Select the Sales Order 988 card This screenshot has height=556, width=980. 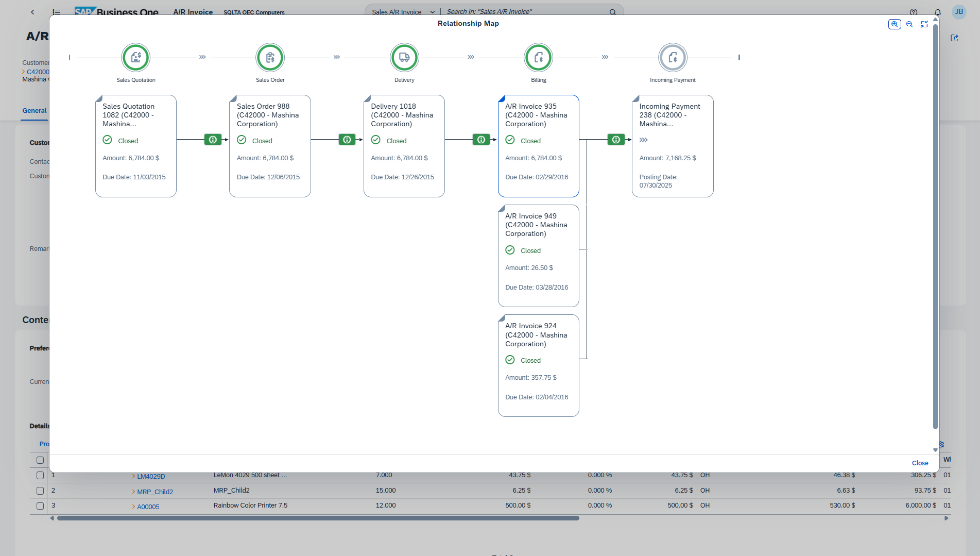pos(270,146)
